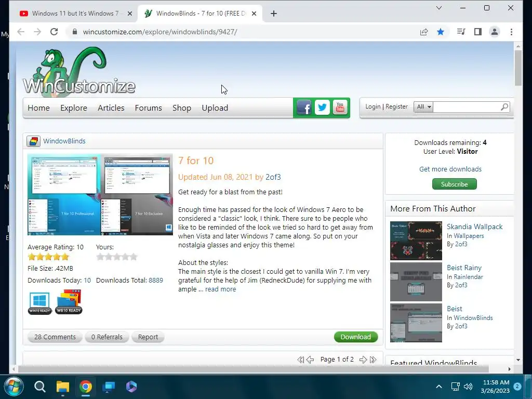The image size is (532, 399).
Task: Click the WindowBlinds category icon
Action: pos(34,141)
